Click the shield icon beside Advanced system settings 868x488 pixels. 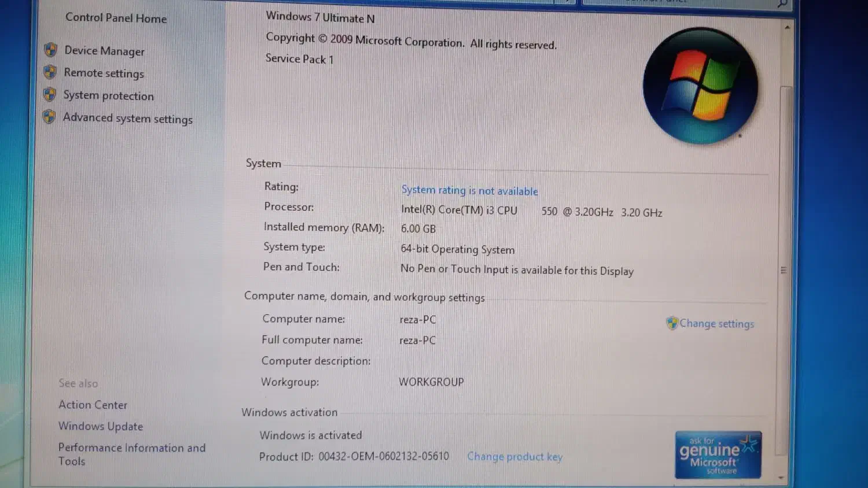click(x=49, y=116)
